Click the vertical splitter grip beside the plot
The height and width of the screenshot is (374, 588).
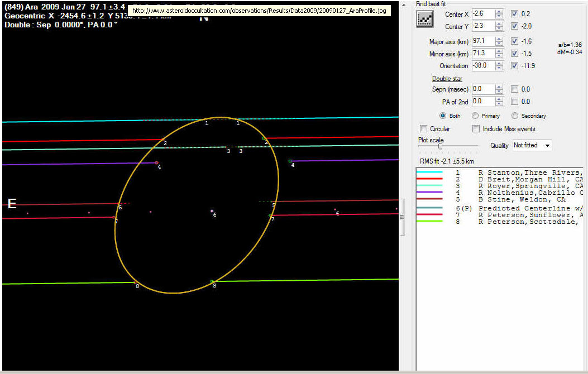click(x=403, y=217)
